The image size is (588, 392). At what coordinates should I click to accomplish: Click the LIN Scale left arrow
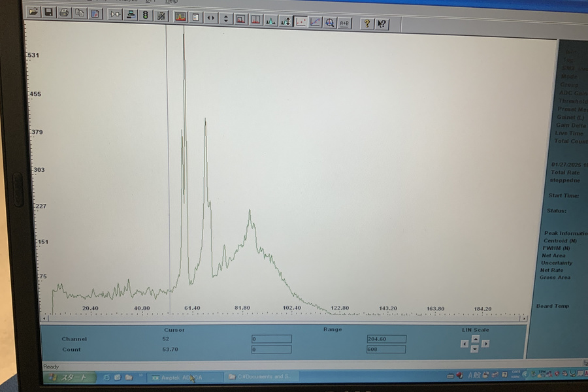[465, 344]
